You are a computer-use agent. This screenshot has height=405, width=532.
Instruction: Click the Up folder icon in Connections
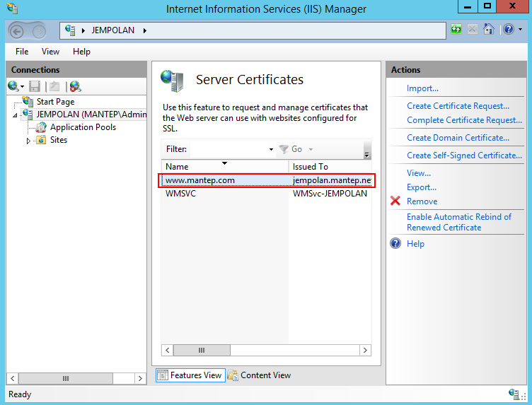[x=54, y=86]
